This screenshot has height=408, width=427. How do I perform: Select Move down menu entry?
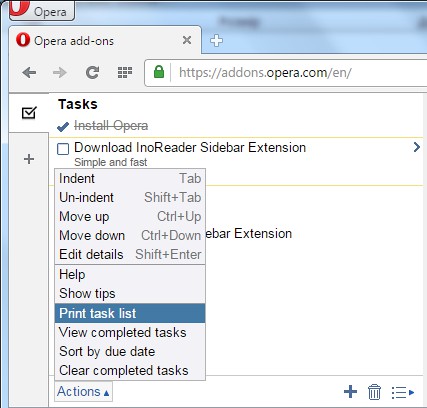[130, 236]
